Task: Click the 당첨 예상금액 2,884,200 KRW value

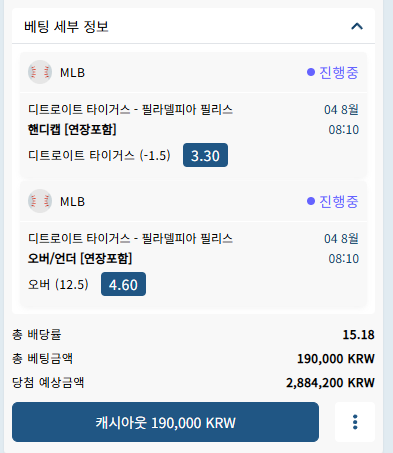Action: 330,383
